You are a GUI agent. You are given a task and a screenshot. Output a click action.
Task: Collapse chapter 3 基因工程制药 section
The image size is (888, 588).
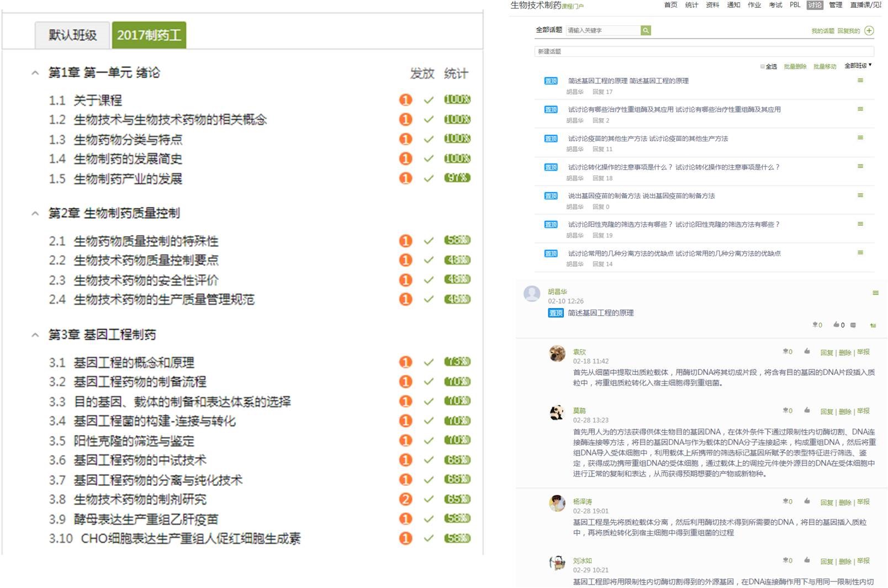click(35, 335)
